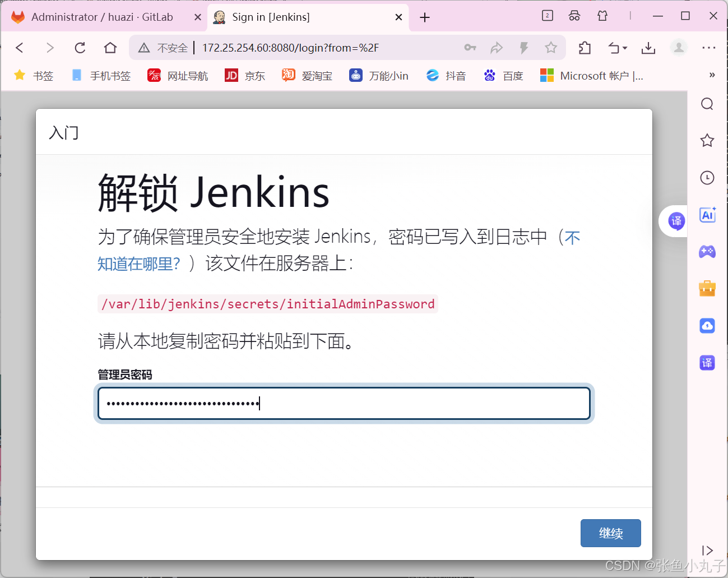
Task: Close the GitLab tab
Action: [198, 17]
